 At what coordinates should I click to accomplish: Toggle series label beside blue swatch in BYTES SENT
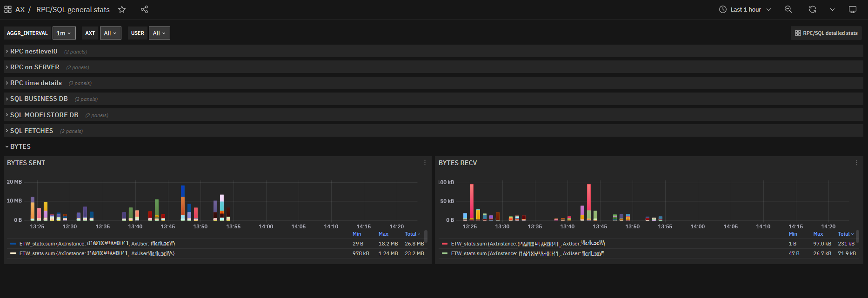pos(97,244)
